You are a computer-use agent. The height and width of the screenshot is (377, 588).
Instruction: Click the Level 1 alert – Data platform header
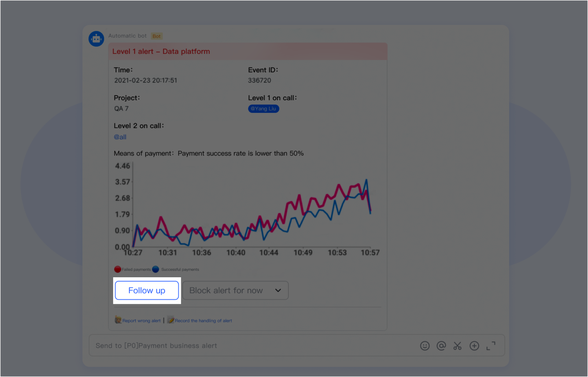pyautogui.click(x=248, y=51)
